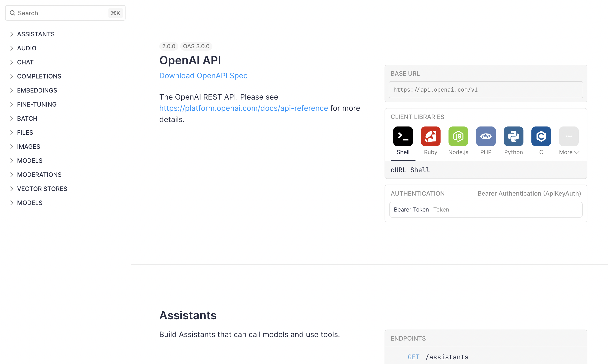Click the search magnifier icon
This screenshot has width=608, height=364.
coord(12,13)
